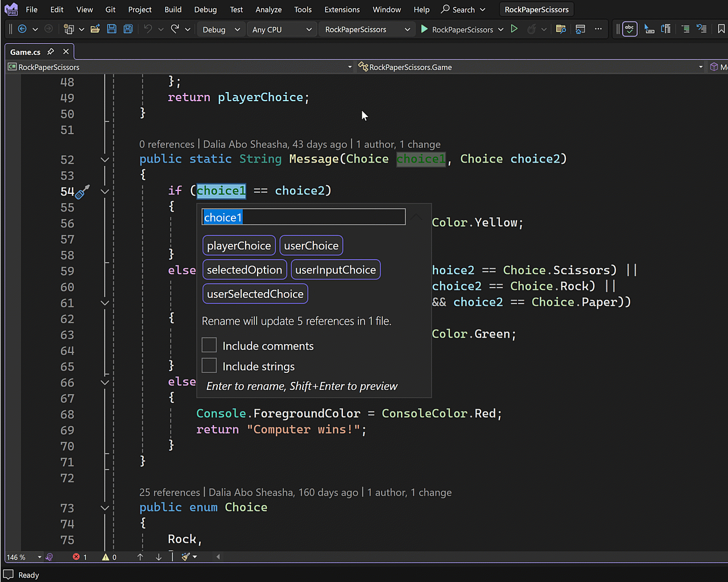Click the bookmark icon in the toolbar

721,29
